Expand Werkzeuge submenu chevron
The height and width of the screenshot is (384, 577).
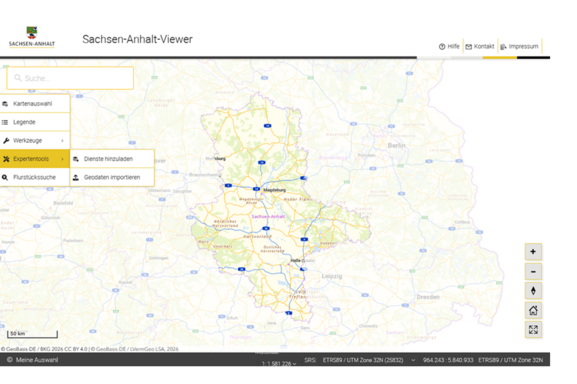(62, 141)
